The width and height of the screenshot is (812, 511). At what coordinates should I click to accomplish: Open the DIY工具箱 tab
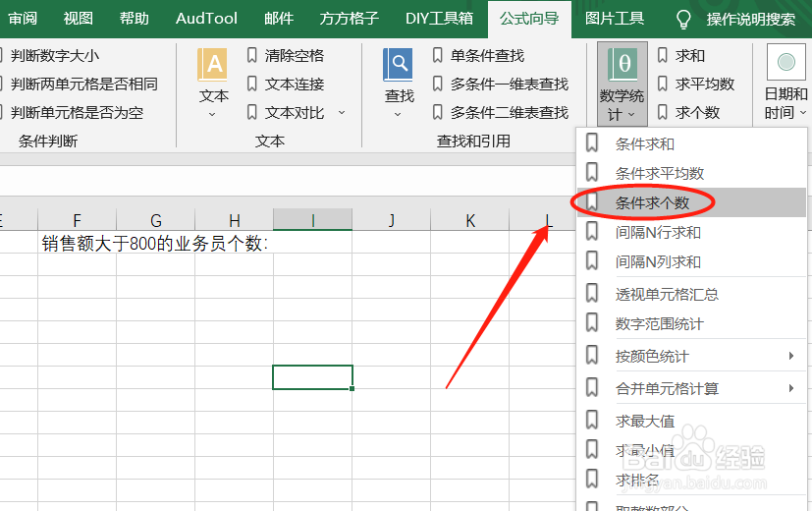click(x=439, y=19)
